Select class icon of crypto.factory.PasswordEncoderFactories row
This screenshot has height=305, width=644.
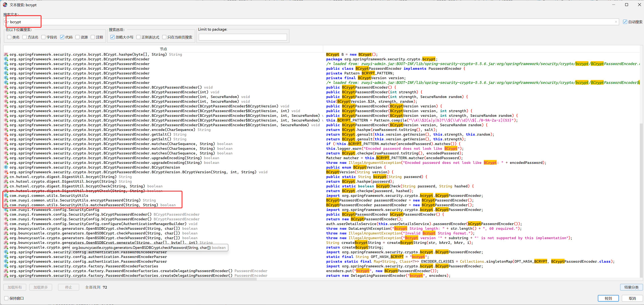click(x=6, y=266)
